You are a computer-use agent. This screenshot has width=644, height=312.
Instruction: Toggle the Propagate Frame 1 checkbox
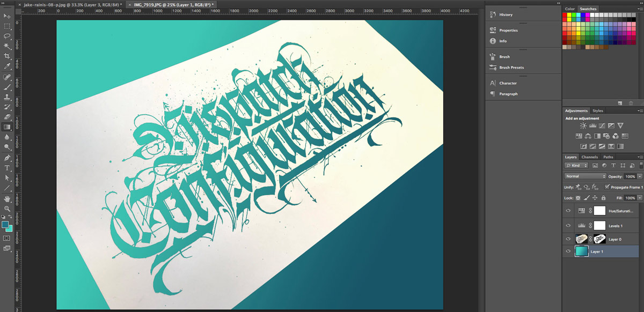pos(607,187)
